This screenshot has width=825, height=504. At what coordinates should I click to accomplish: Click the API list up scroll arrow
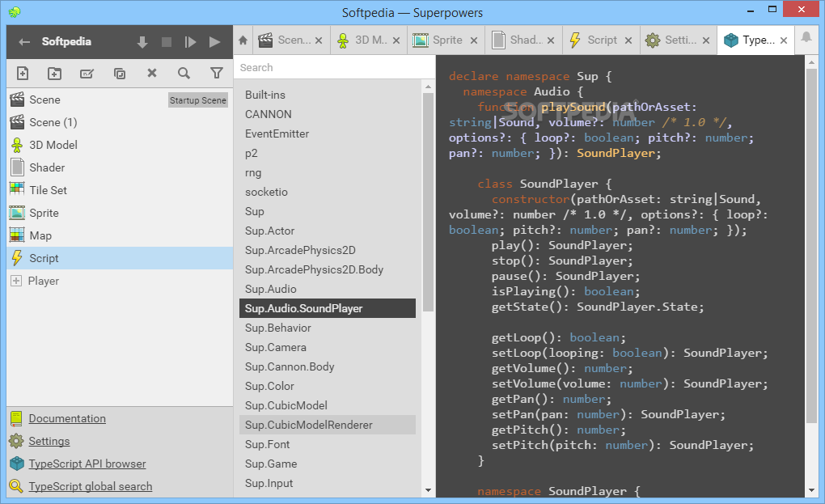pyautogui.click(x=429, y=87)
